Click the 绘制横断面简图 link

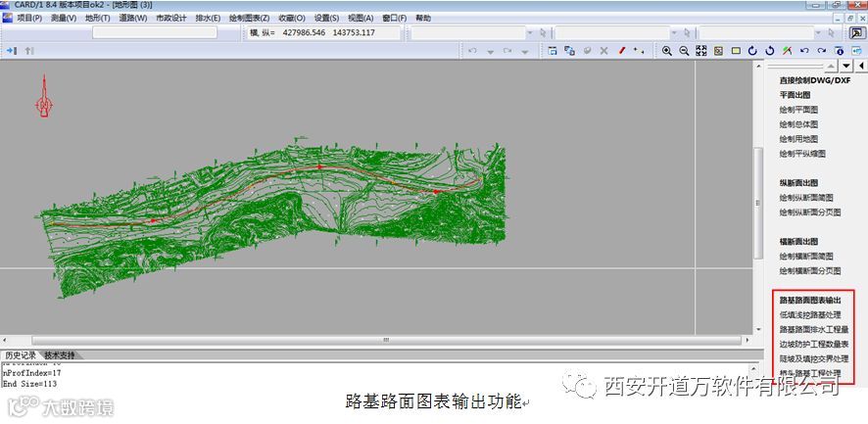point(806,257)
